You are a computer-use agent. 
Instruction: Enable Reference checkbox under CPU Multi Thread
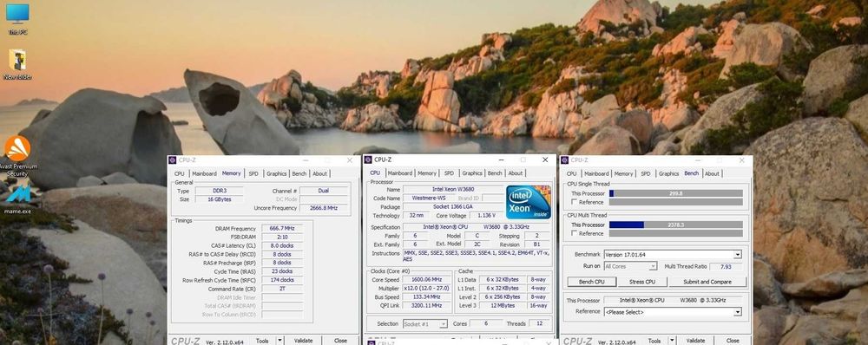575,233
